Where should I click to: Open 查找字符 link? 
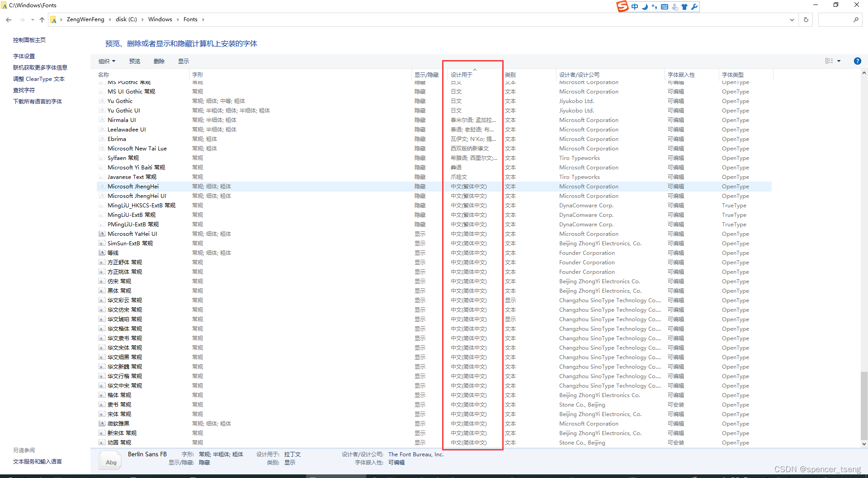[x=24, y=90]
